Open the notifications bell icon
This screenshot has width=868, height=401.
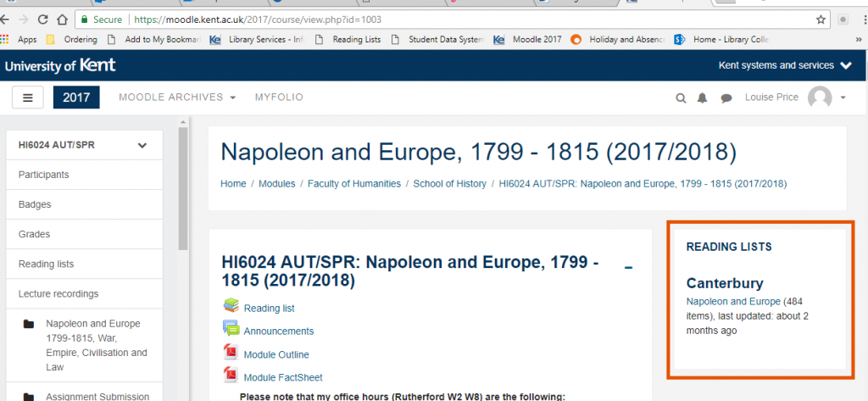pos(702,98)
